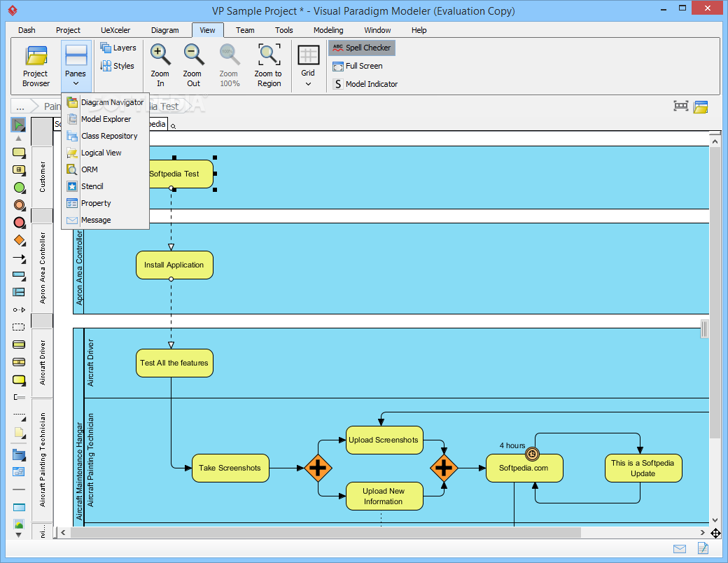This screenshot has width=728, height=563.
Task: Open the Project tab
Action: coord(69,30)
